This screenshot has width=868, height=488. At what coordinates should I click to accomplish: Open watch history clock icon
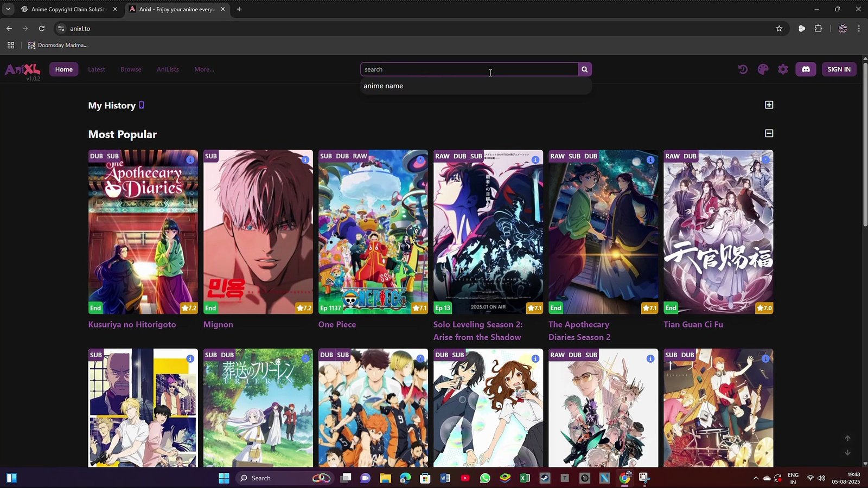[x=743, y=69]
